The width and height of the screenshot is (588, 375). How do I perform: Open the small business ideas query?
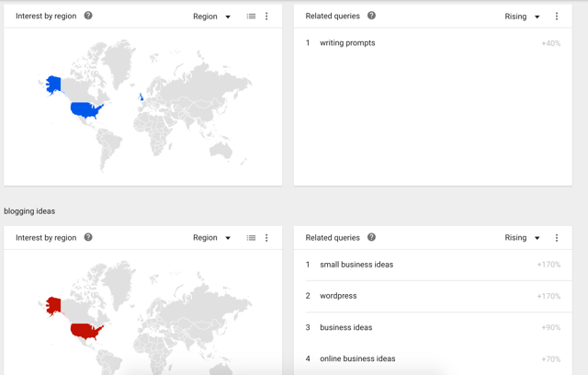click(356, 265)
